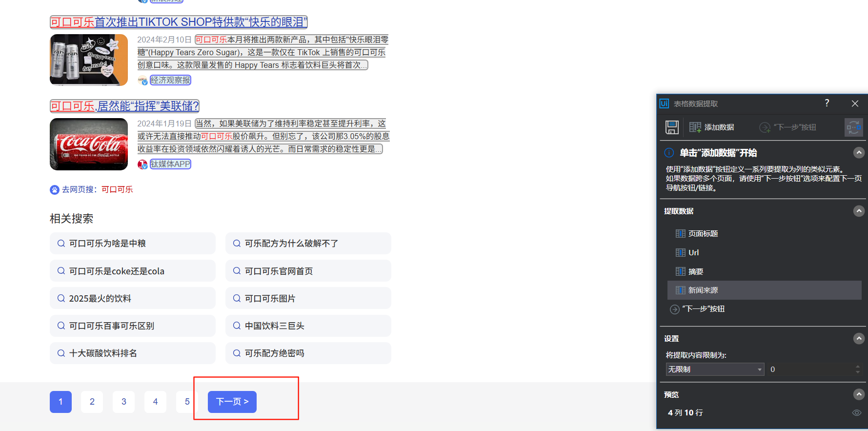The image size is (868, 431).
Task: Click the 4 列 10 行 preview summary text
Action: click(x=686, y=413)
